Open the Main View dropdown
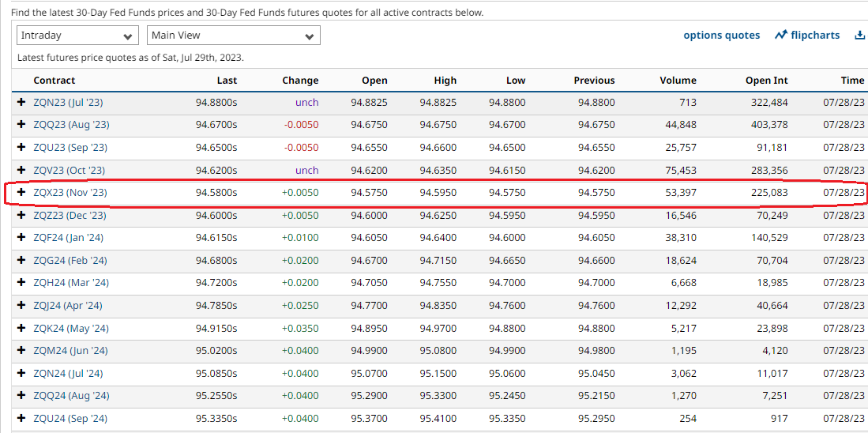 pyautogui.click(x=233, y=36)
